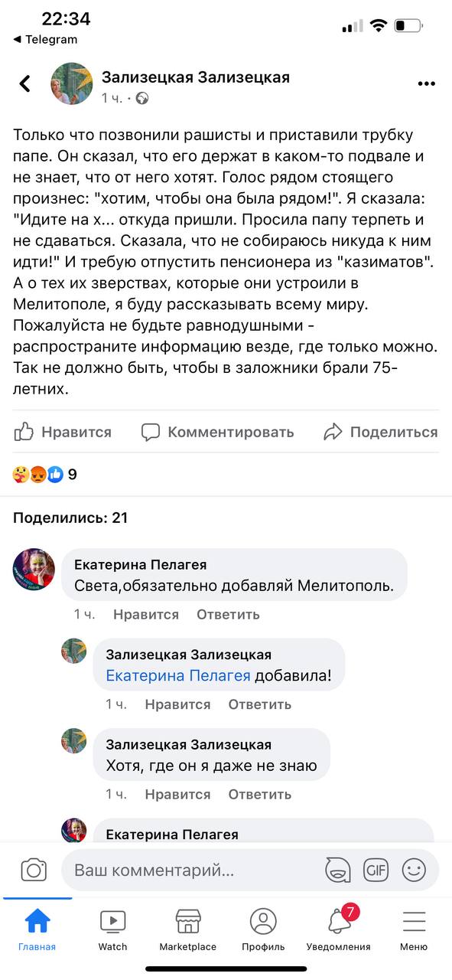Switch to the Watch video feed

[112, 928]
